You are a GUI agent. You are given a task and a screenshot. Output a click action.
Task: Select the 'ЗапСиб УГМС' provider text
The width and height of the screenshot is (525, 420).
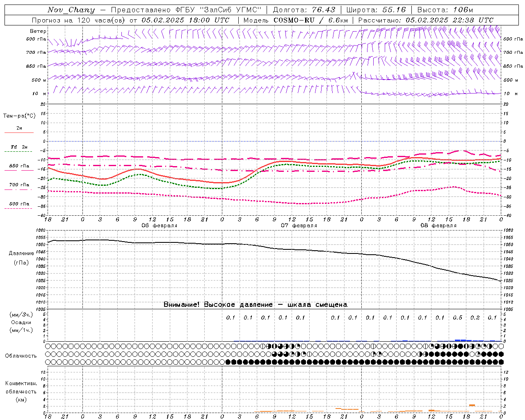point(231,10)
